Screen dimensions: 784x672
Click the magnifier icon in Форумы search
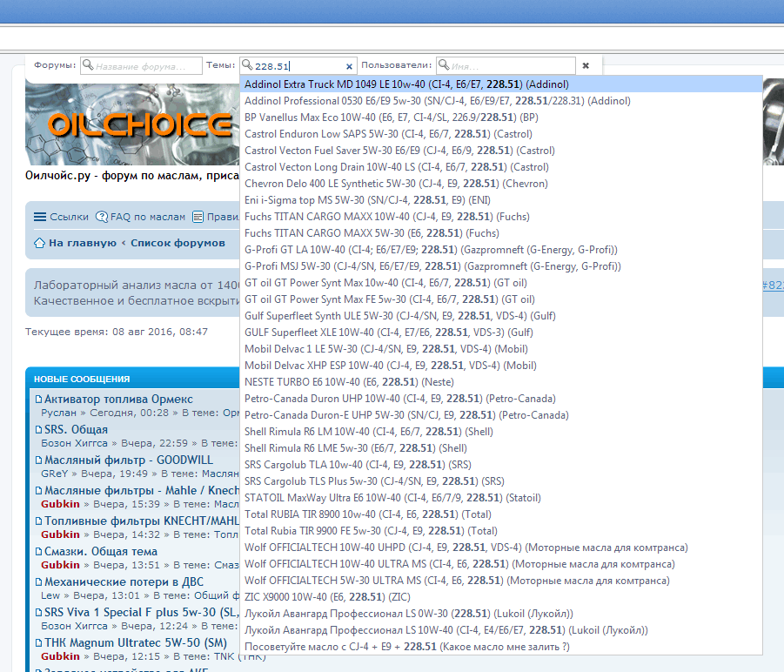(x=88, y=65)
